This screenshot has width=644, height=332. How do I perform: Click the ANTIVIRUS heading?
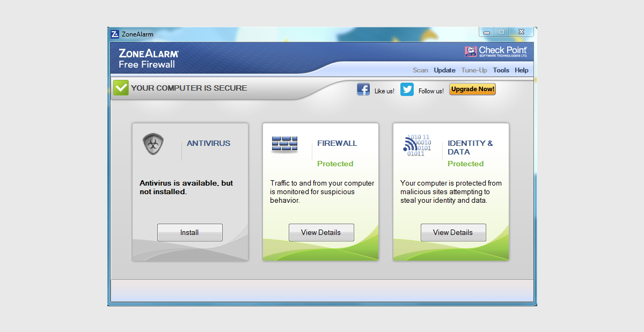click(x=209, y=143)
